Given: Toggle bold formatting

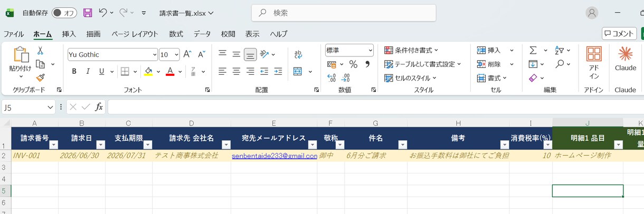Looking at the screenshot, I should tap(74, 71).
